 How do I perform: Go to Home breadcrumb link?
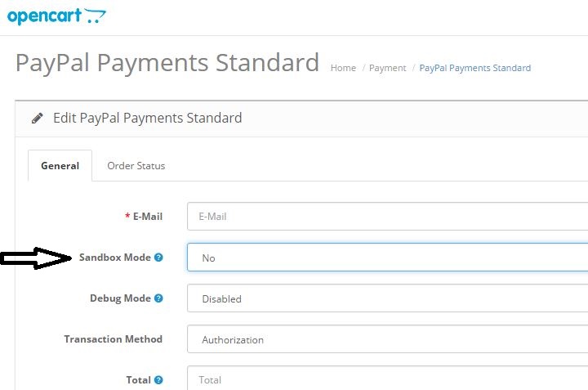[x=343, y=68]
